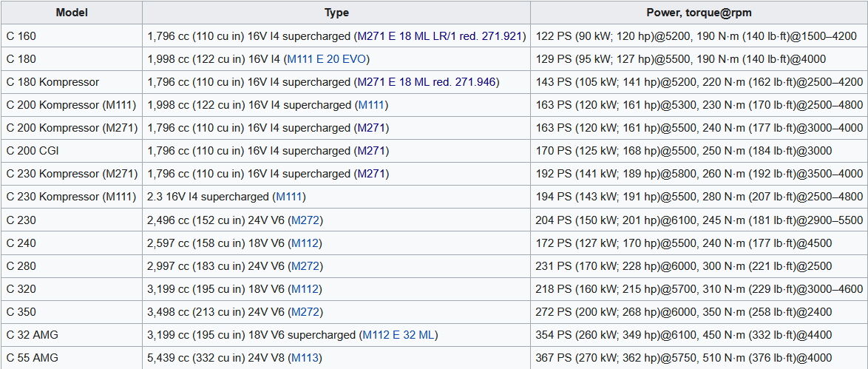Viewport: 868px width, 369px height.
Task: Open the M271 E 18 ML red. 271.946 link
Action: coord(427,82)
